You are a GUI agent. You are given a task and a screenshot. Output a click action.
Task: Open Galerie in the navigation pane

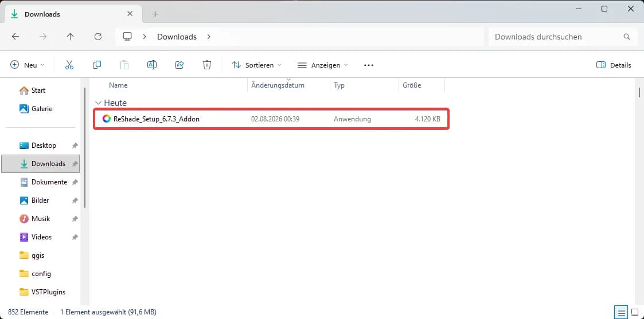(36, 109)
